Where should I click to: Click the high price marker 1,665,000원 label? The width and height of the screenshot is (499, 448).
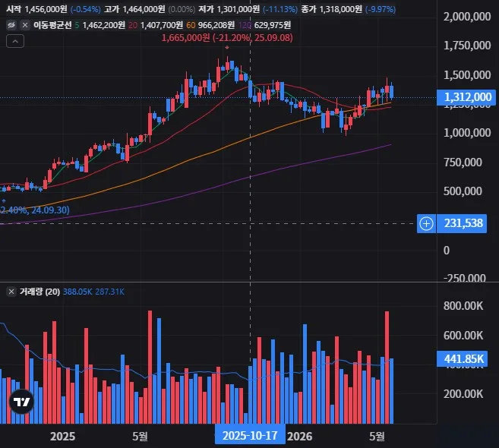coord(227,38)
